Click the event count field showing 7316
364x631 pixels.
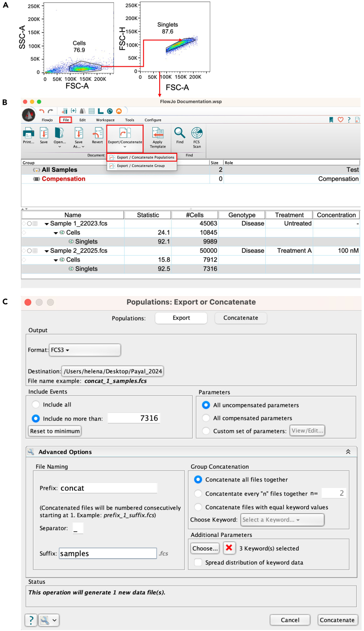pos(134,418)
